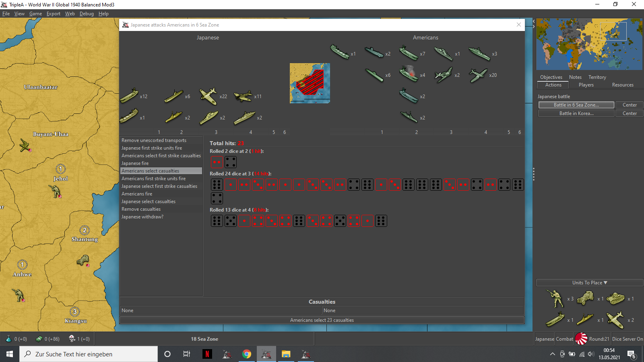Select the damaged smoking American ship x4
Image resolution: width=644 pixels, height=362 pixels.
coord(409,74)
